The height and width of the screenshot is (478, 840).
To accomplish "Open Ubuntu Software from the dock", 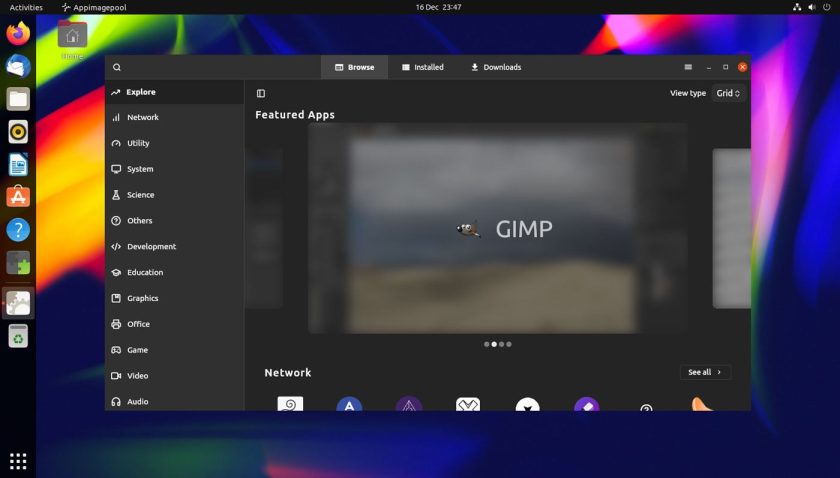I will click(18, 197).
